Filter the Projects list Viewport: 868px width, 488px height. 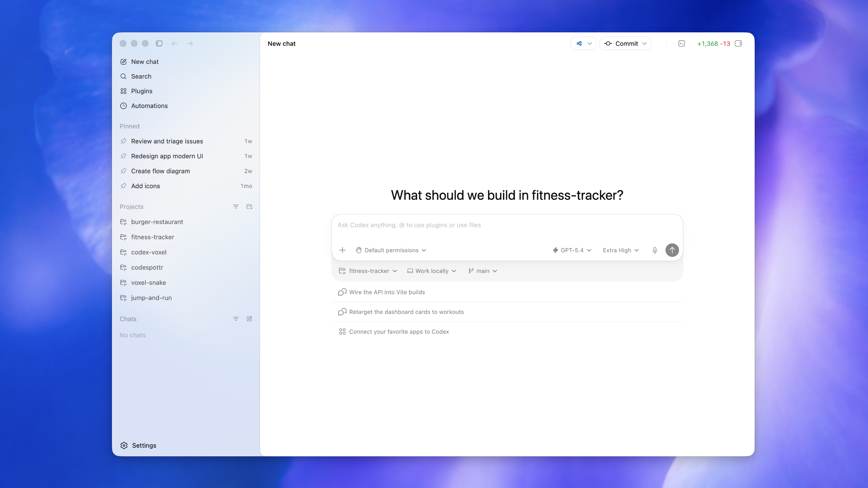point(236,206)
